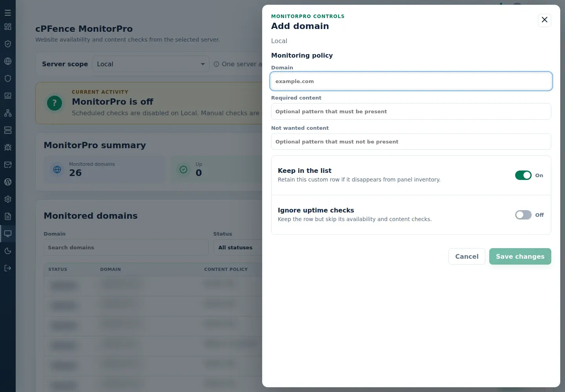Click the DOMAIN column header

tap(110, 269)
